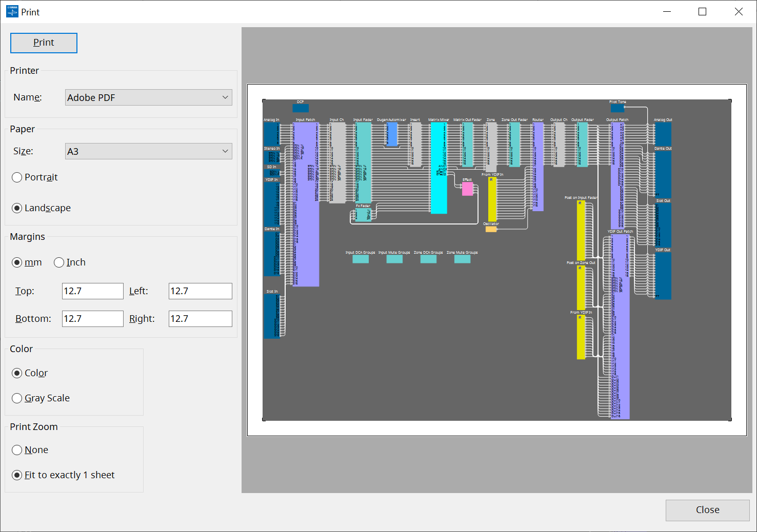Choose mm as margin unit
The height and width of the screenshot is (532, 757).
click(17, 262)
